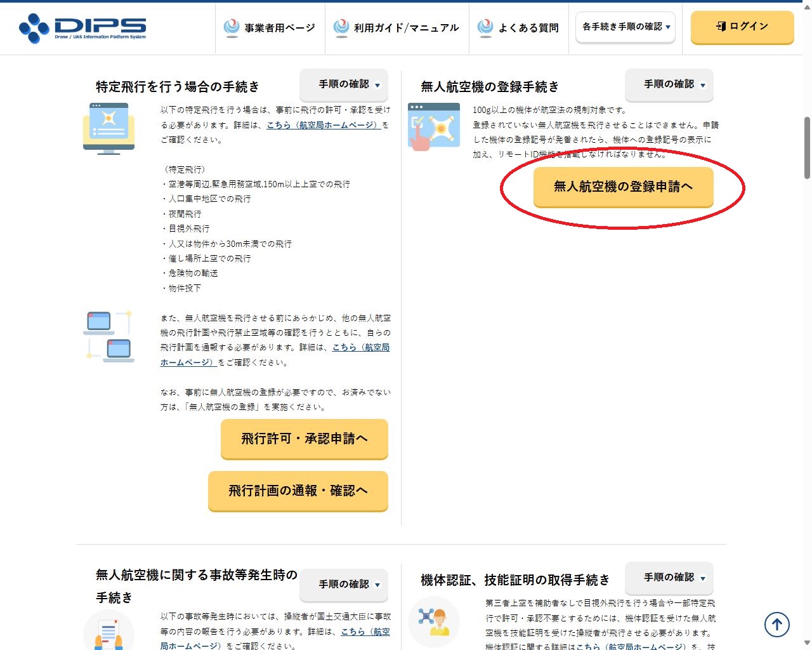This screenshot has width=812, height=650.
Task: Expand 手順の確認 dropdown for 機体認証 section
Action: tap(669, 578)
